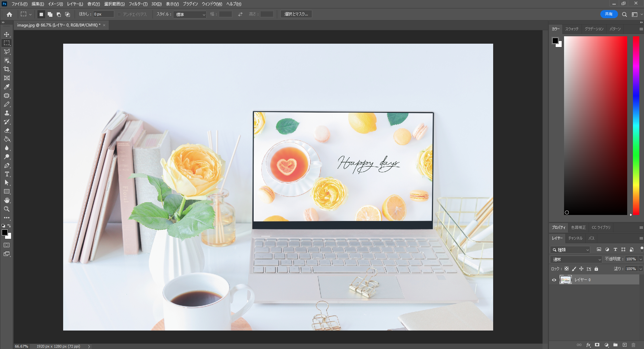Open the workspace switcher dropdown
This screenshot has height=349, width=644.
point(637,14)
